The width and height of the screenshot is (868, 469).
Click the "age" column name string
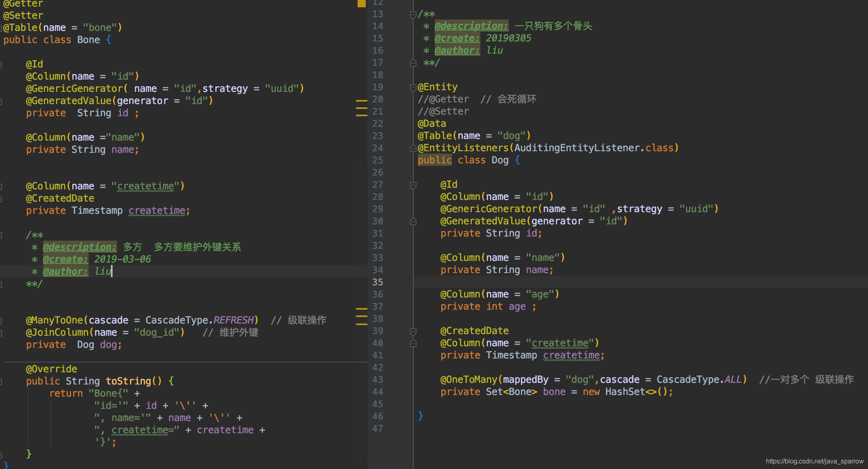click(540, 294)
